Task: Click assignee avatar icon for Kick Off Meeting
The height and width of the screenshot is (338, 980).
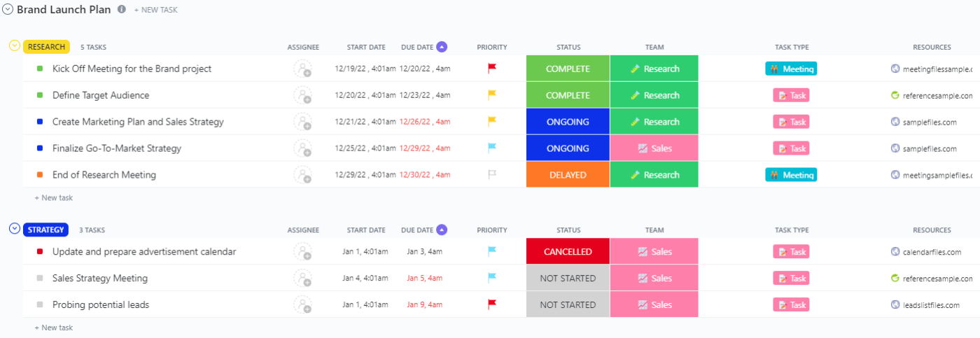Action: coord(302,69)
